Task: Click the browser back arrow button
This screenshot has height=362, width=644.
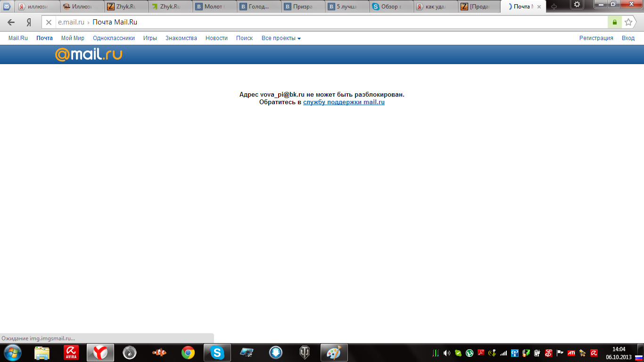Action: tap(11, 22)
